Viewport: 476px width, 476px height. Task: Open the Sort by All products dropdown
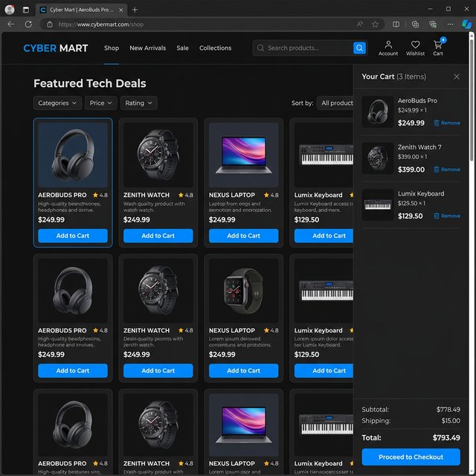click(x=335, y=103)
